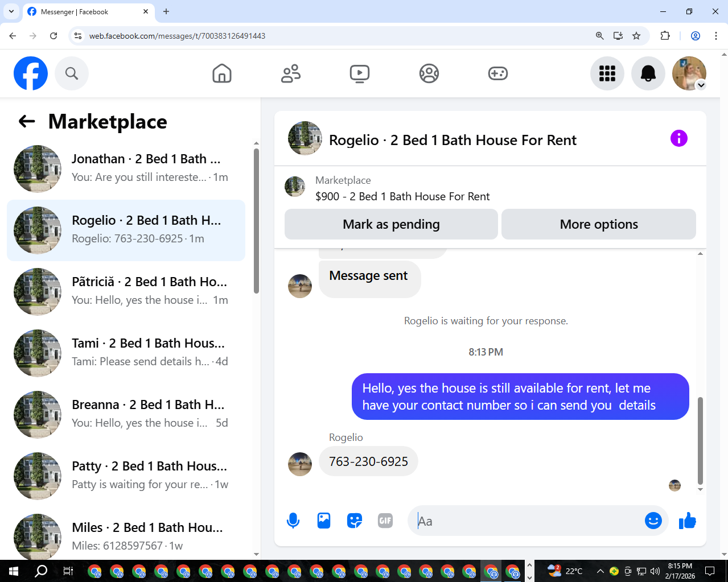Screen dimensions: 728x582
Task: Open the nine-dot Menu grid icon
Action: 607,73
